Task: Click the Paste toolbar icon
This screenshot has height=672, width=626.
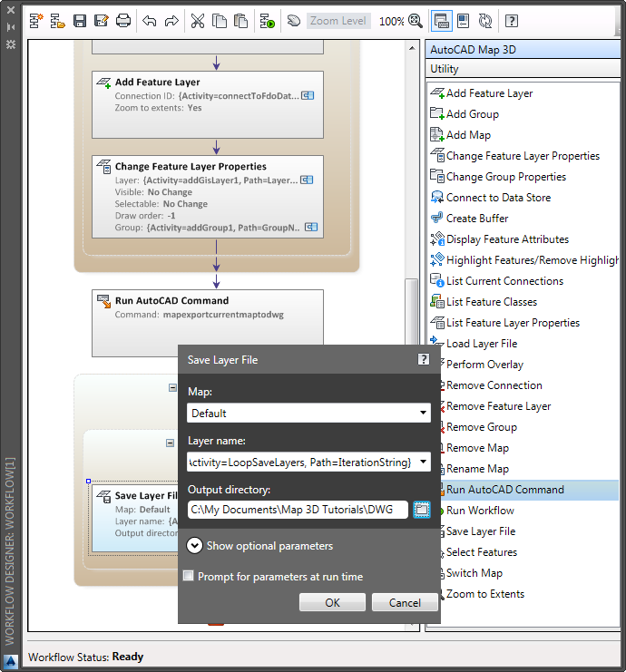Action: point(241,21)
